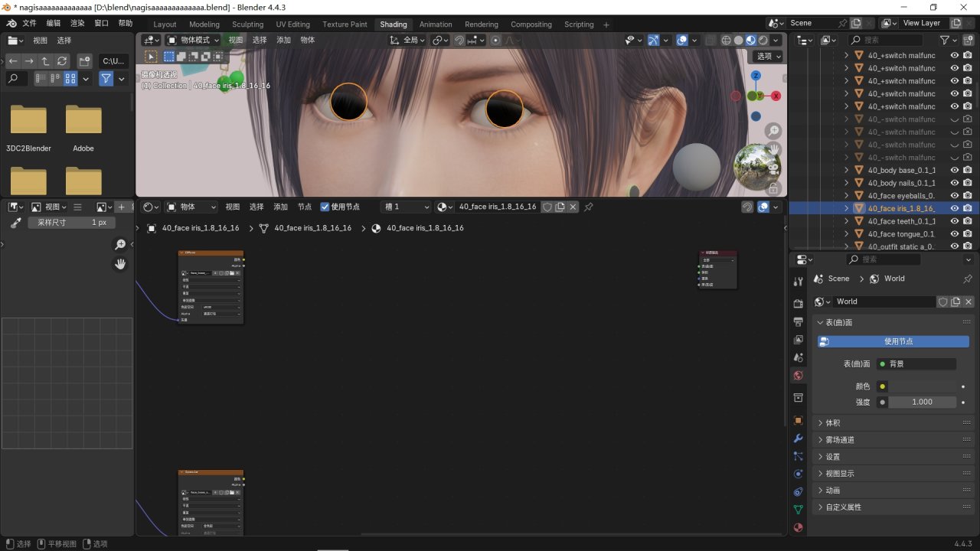
Task: Toggle the 使用节点 checkbox in node editor
Action: (x=325, y=207)
